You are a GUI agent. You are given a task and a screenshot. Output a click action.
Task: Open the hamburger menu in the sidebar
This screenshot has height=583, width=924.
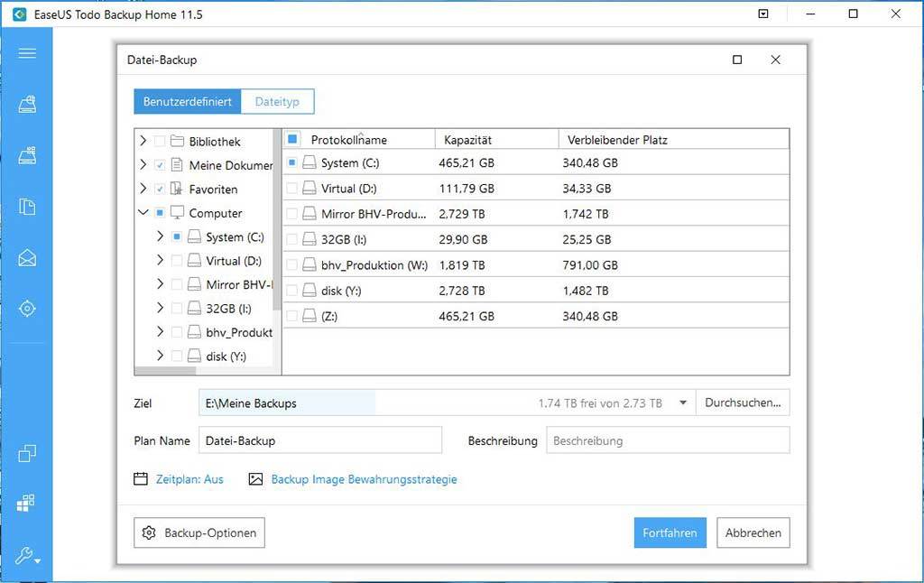pos(27,53)
